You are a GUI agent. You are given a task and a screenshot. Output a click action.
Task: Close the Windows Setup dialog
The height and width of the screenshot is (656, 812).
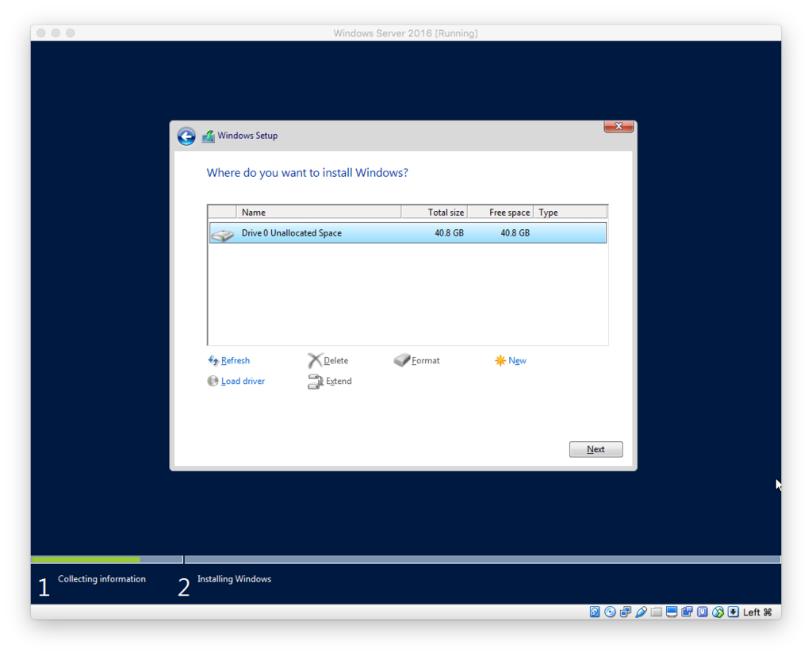(619, 126)
